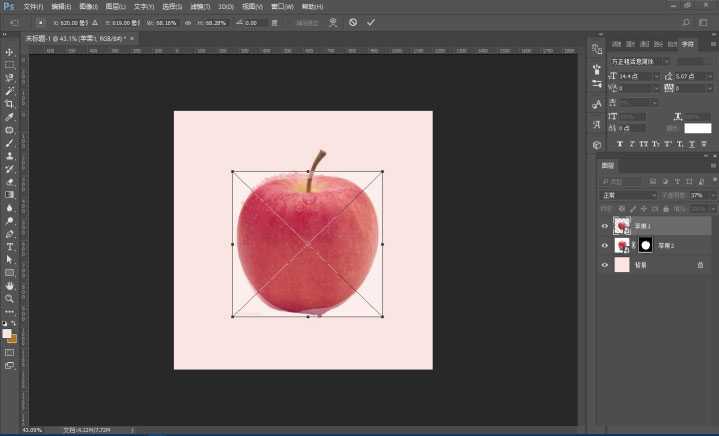
Task: Toggle visibility of the masked apple layer
Action: pyautogui.click(x=604, y=245)
